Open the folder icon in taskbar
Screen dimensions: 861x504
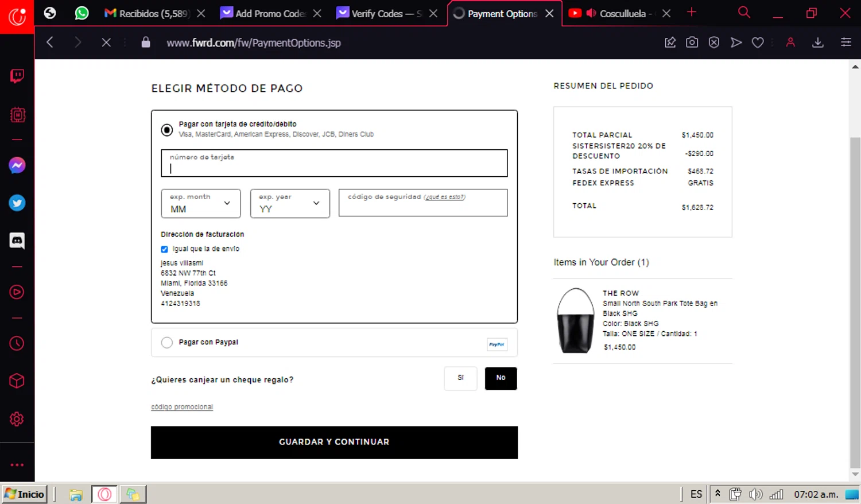click(x=76, y=494)
